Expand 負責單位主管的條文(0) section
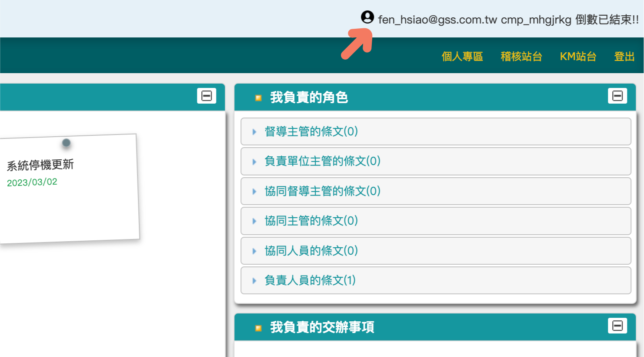This screenshot has height=357, width=644. (x=322, y=161)
